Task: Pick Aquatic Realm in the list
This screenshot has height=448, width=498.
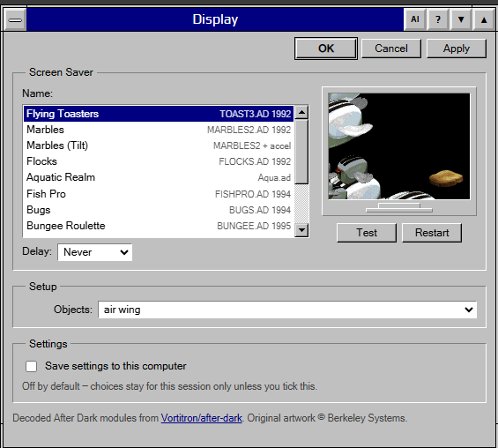Action: 159,177
